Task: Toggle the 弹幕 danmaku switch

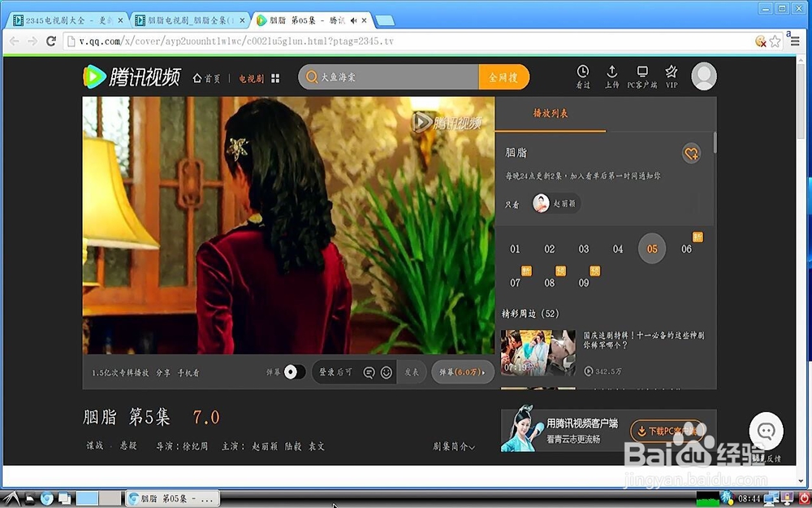Action: pyautogui.click(x=295, y=371)
